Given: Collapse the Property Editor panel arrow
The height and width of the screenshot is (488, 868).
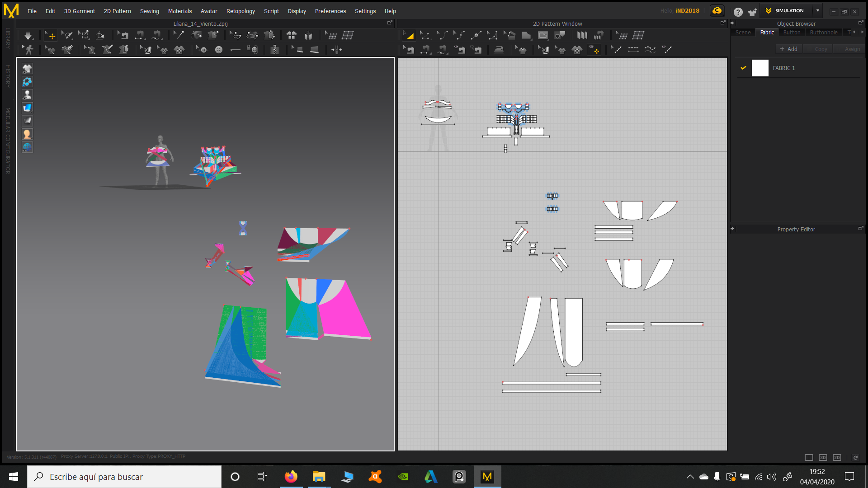Looking at the screenshot, I should [732, 229].
